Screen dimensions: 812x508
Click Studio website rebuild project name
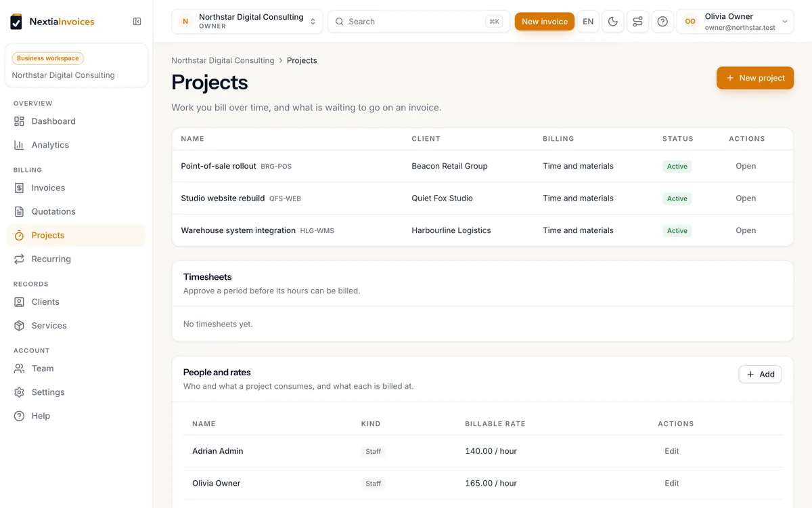pos(223,198)
